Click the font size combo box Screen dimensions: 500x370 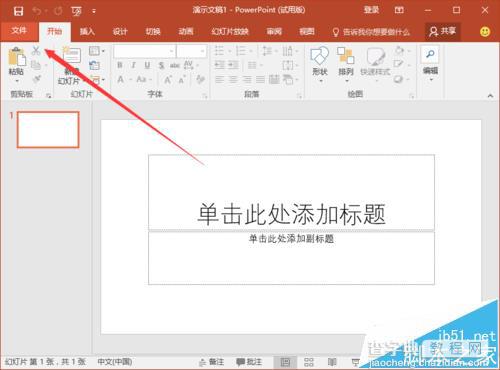point(191,51)
